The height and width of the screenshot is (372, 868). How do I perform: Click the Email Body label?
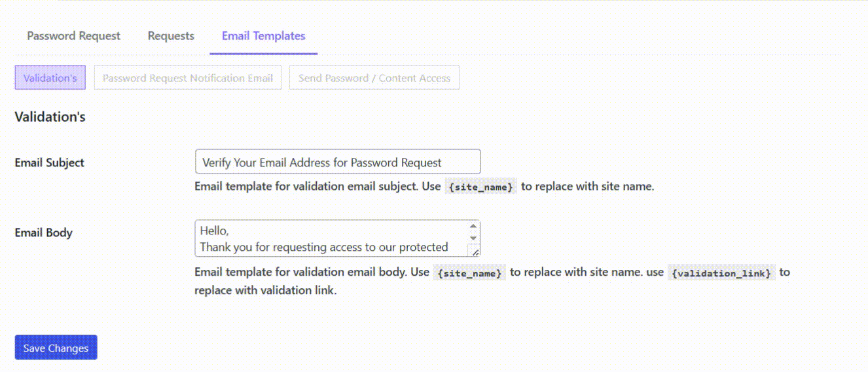point(43,232)
